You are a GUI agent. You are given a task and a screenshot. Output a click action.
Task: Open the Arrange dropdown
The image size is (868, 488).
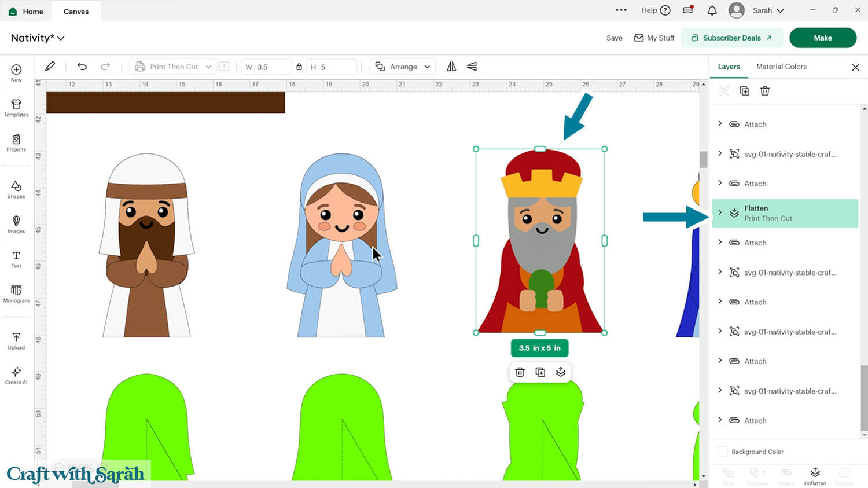(402, 66)
